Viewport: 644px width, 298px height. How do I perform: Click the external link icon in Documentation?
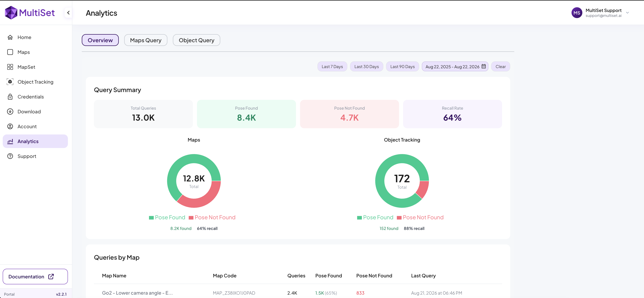(51, 277)
